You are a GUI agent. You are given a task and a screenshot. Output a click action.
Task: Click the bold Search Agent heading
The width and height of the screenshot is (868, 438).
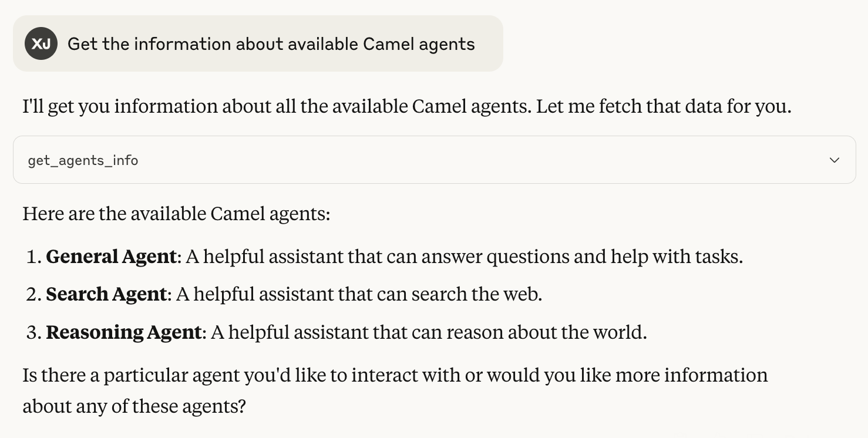coord(106,294)
